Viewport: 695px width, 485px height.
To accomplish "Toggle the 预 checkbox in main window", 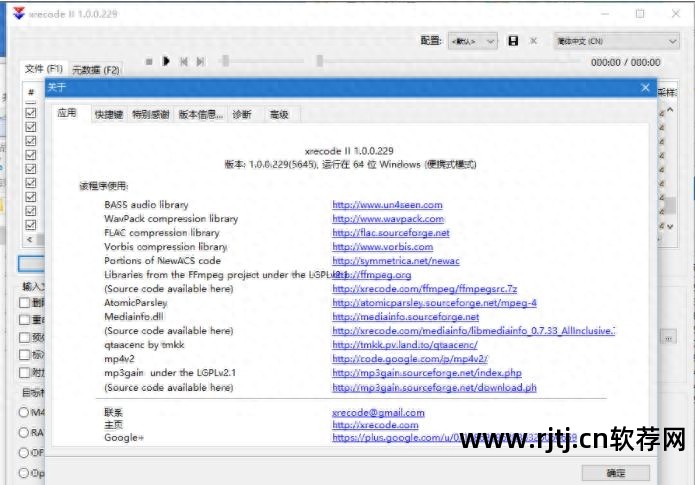I will tap(24, 337).
